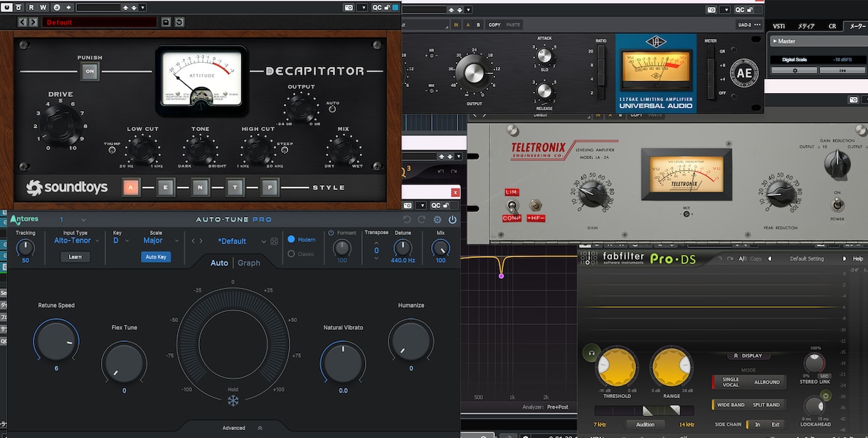Enable Read automation R button in Decapitator window
Screen dimensions: 868x438
[31, 7]
